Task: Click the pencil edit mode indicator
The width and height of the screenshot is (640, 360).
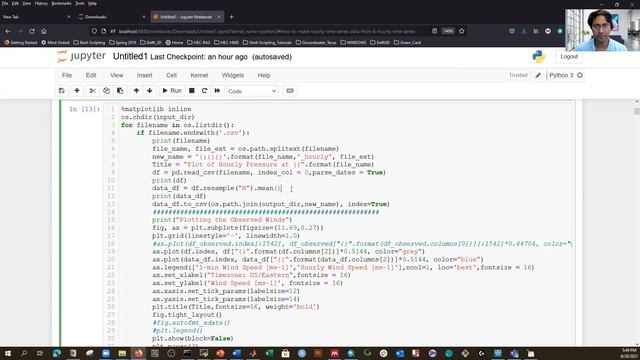Action: (538, 76)
